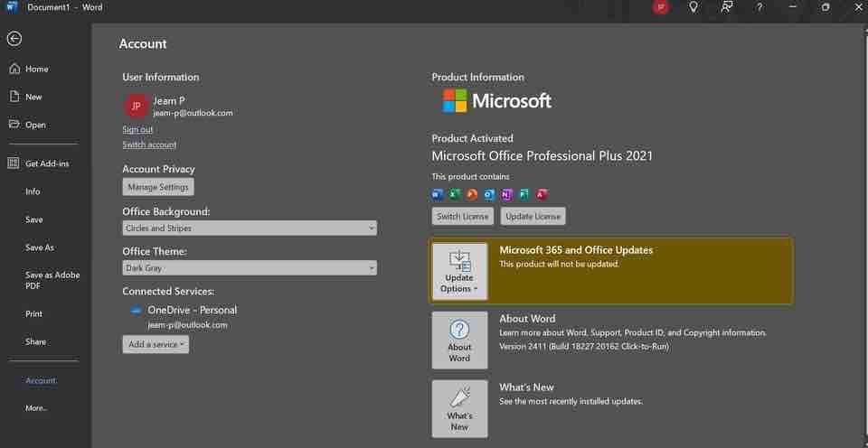Click the Access product icon
This screenshot has width=868, height=448.
tap(542, 194)
